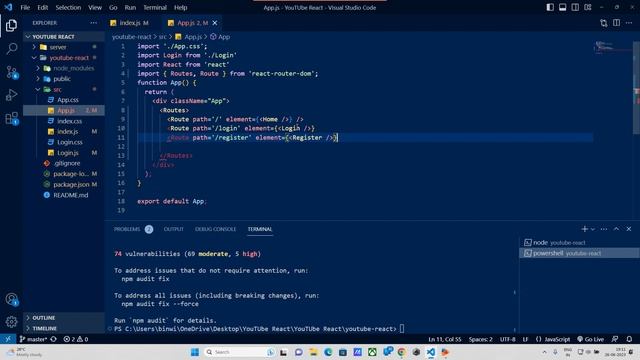Open Customize Layout icon

point(588,7)
